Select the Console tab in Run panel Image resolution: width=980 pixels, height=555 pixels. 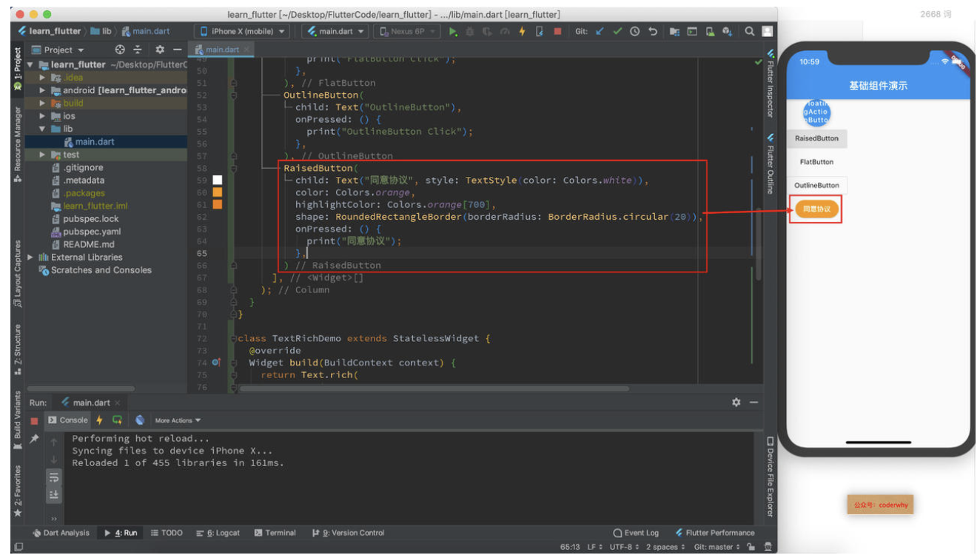(x=68, y=420)
